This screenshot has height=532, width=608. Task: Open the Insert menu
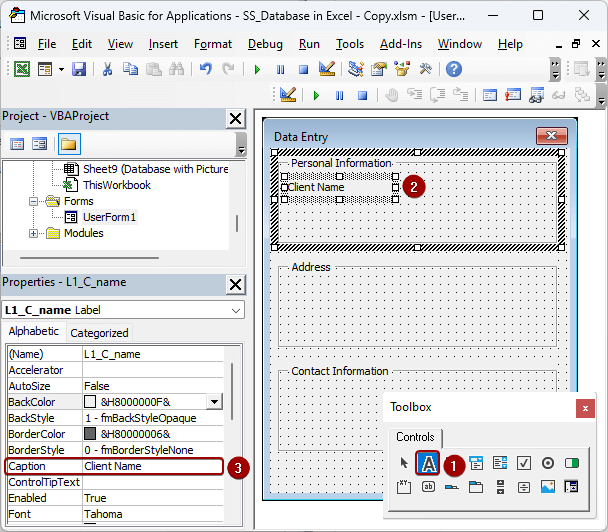163,44
